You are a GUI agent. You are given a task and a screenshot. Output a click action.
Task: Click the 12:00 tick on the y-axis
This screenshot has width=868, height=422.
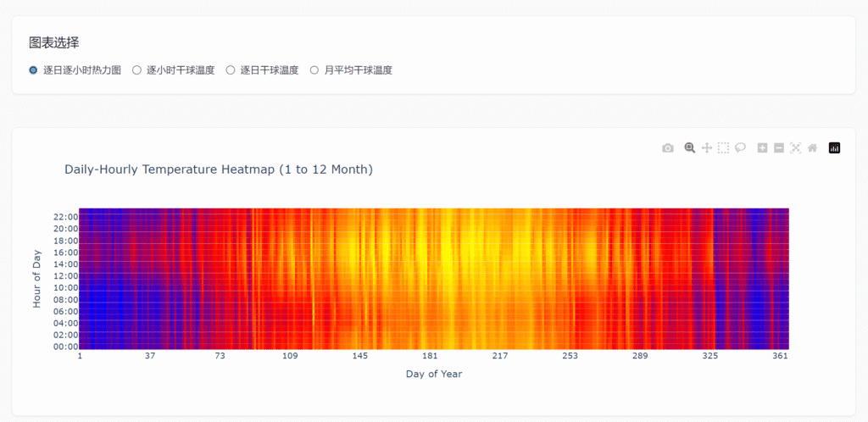tap(65, 275)
